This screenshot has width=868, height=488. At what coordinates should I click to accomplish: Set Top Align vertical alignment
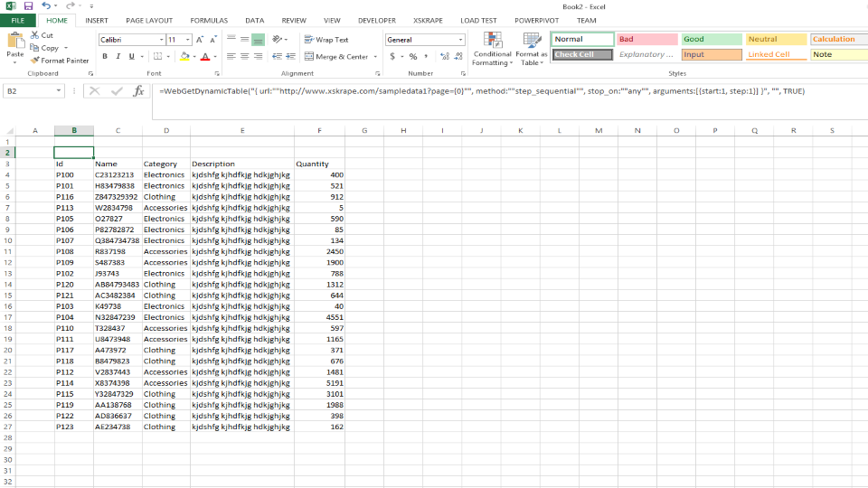[231, 39]
